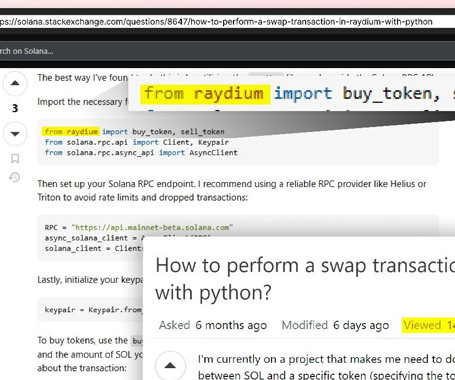Upvote the answer with score 3

[15, 83]
